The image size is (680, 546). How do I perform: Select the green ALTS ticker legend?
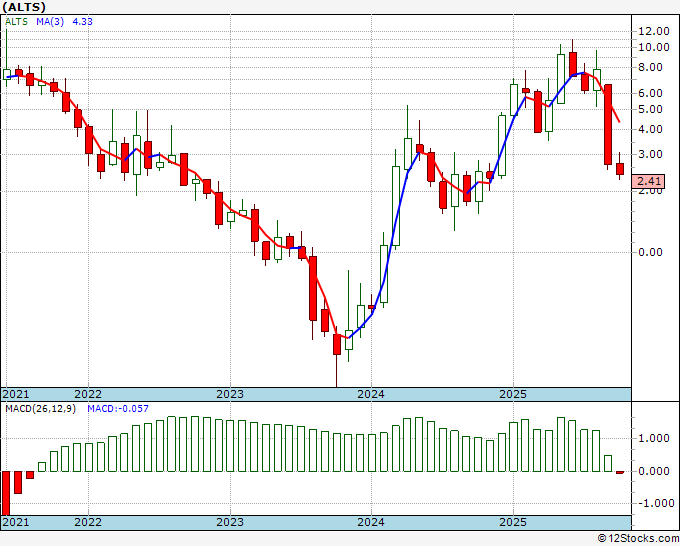(16, 22)
